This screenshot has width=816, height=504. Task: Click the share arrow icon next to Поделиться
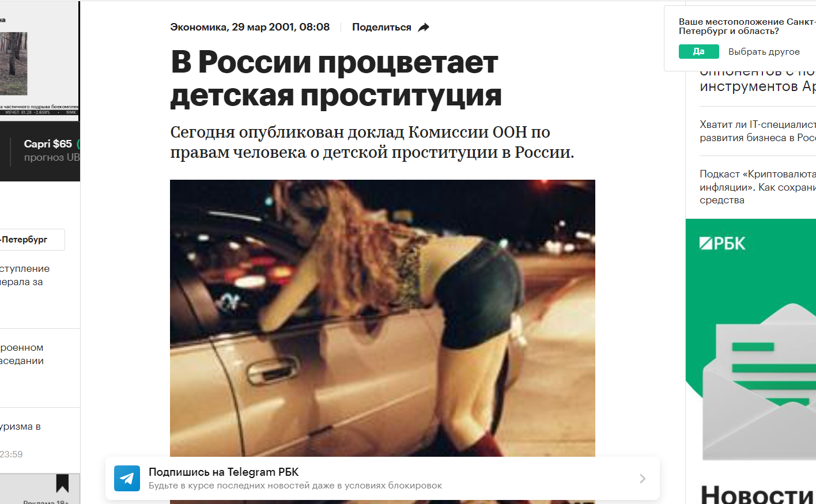click(424, 27)
